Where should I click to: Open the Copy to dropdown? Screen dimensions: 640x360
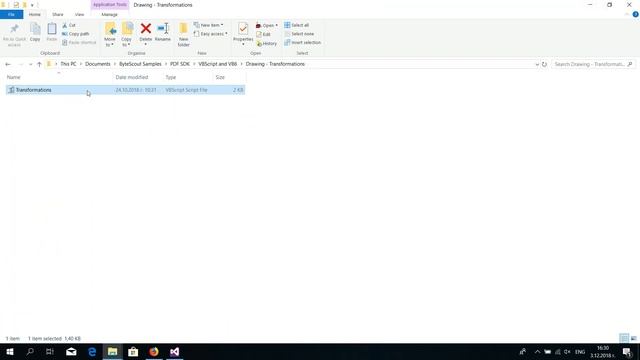pyautogui.click(x=127, y=35)
